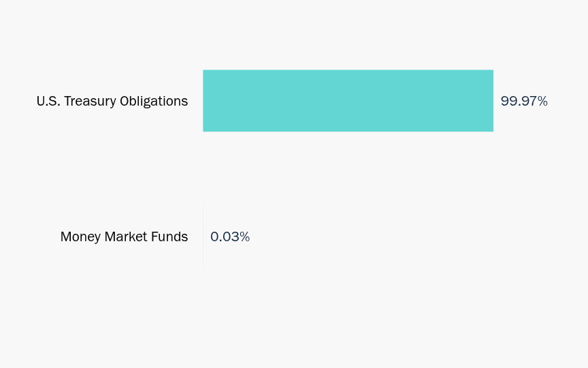Click the word "Funds" in the label
Image resolution: width=588 pixels, height=368 pixels.
(x=169, y=236)
